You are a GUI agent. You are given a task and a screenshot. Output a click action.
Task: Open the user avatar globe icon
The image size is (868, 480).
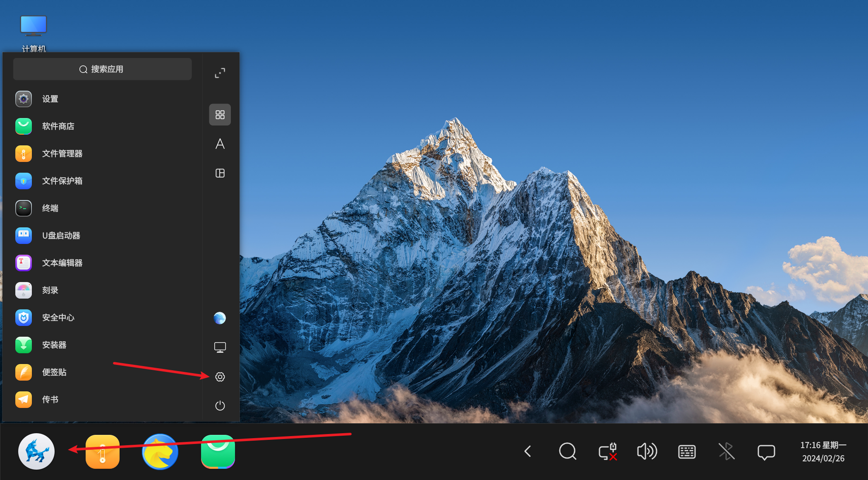click(x=220, y=318)
